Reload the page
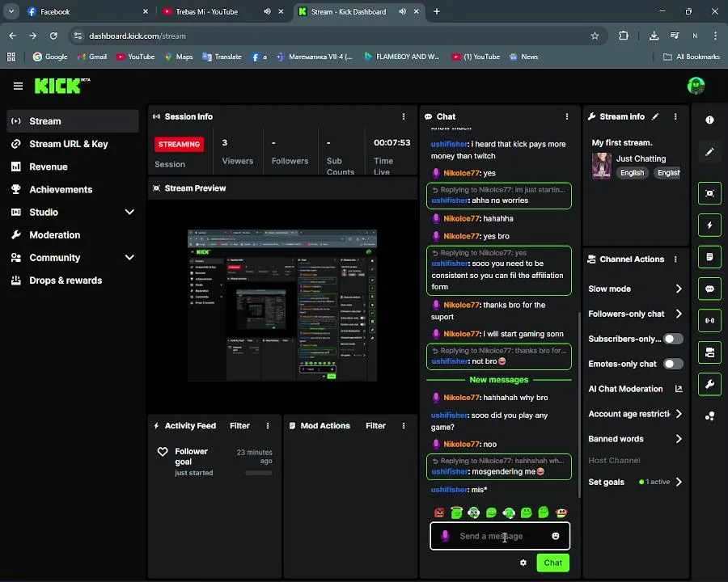This screenshot has height=582, width=728. pyautogui.click(x=53, y=36)
